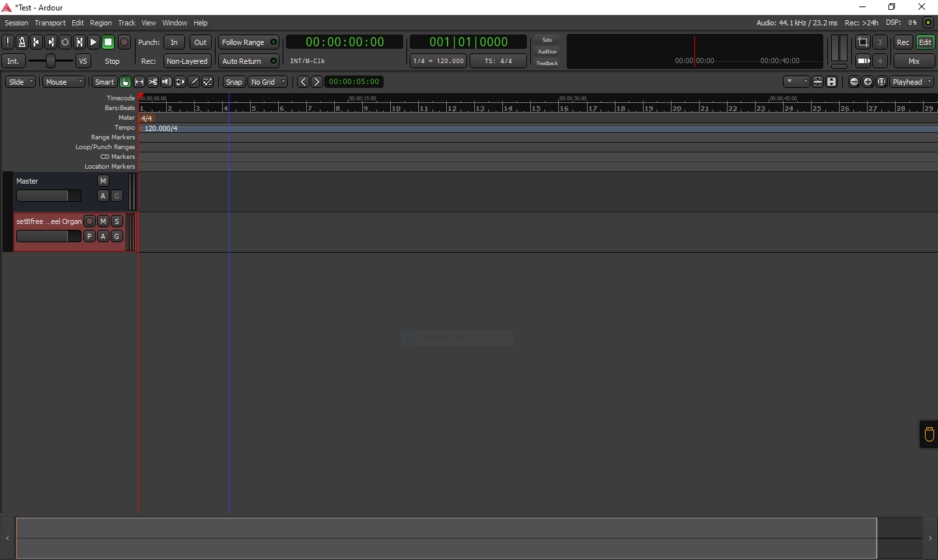Zoom to session icon button
The image size is (938, 560).
click(882, 82)
